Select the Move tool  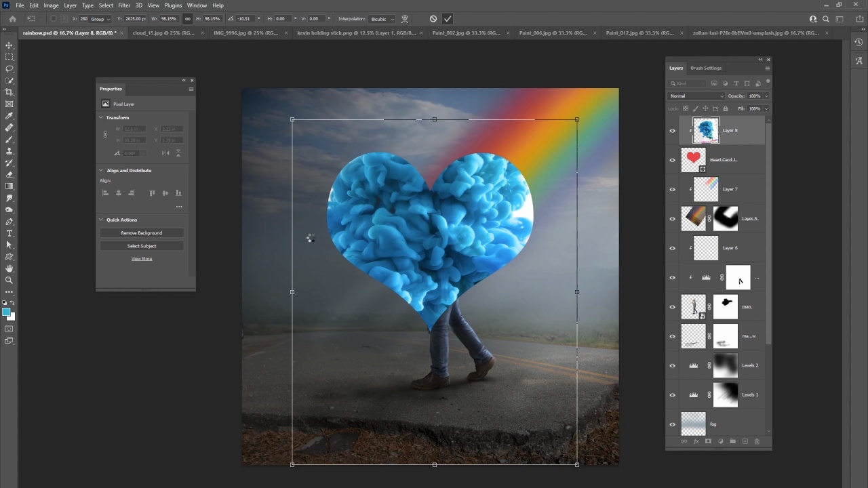pos(9,45)
